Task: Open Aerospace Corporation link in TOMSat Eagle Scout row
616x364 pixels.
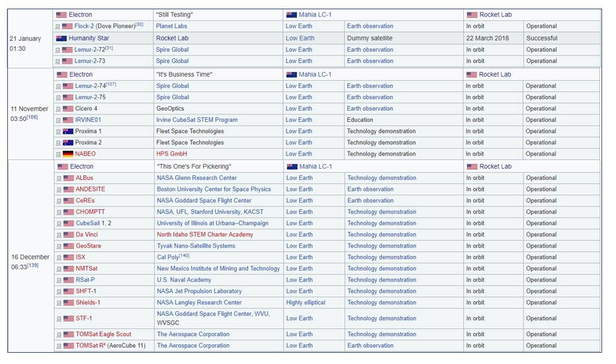Action: click(193, 335)
